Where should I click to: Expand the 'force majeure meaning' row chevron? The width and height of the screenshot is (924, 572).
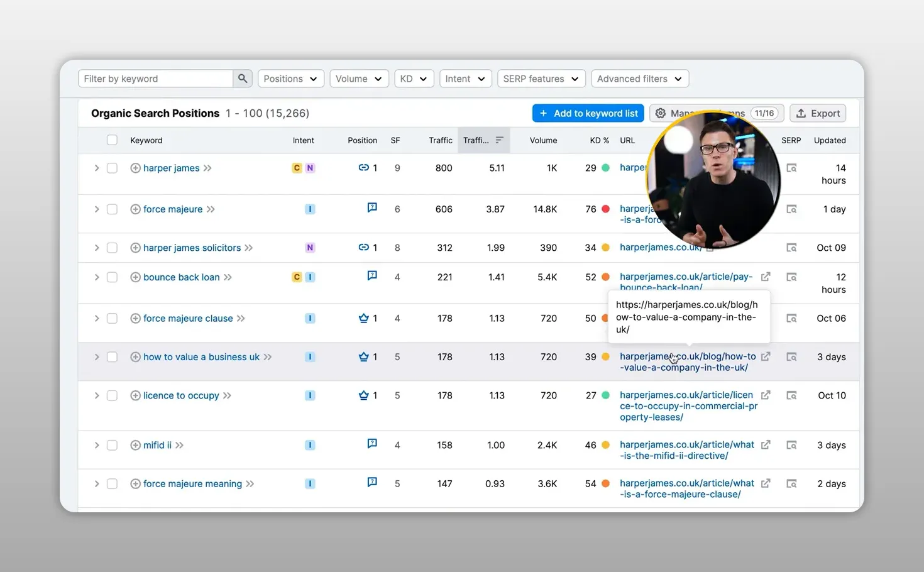coord(97,484)
